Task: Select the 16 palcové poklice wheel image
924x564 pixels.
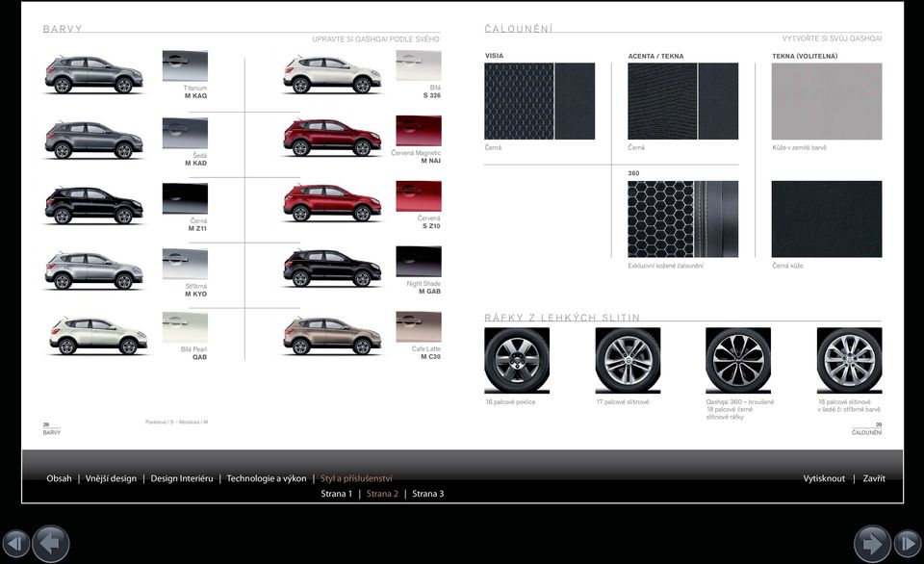Action: pyautogui.click(x=517, y=361)
